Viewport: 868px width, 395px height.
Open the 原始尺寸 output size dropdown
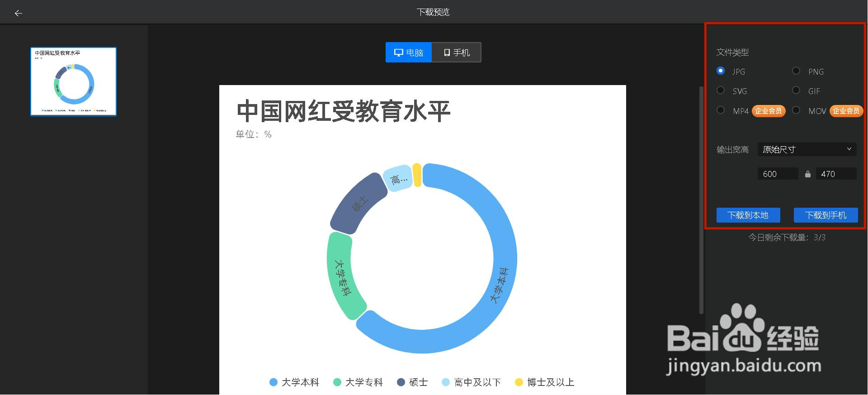pos(807,149)
